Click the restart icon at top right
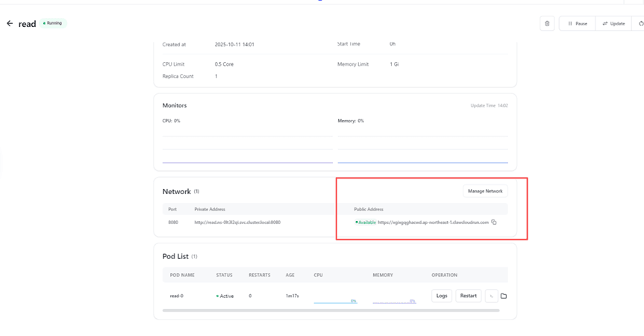The height and width of the screenshot is (336, 644). (x=640, y=24)
